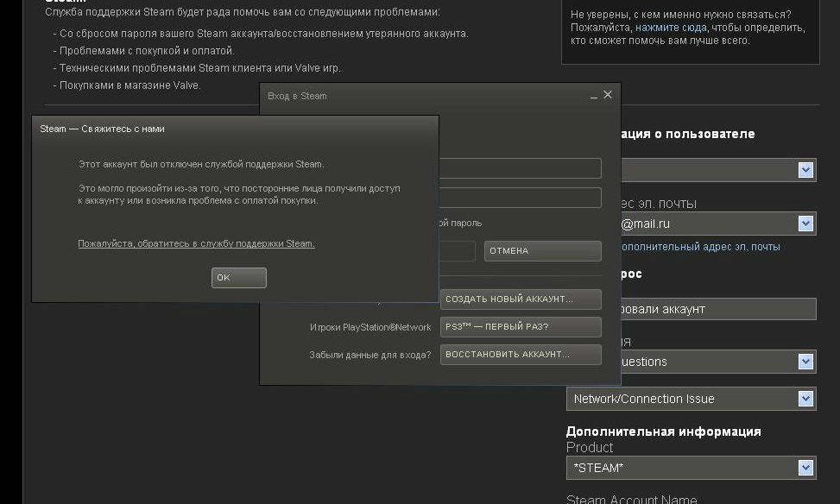Image resolution: width=840 pixels, height=504 pixels.
Task: Expand the @mail.ru email dropdown
Action: click(x=805, y=224)
